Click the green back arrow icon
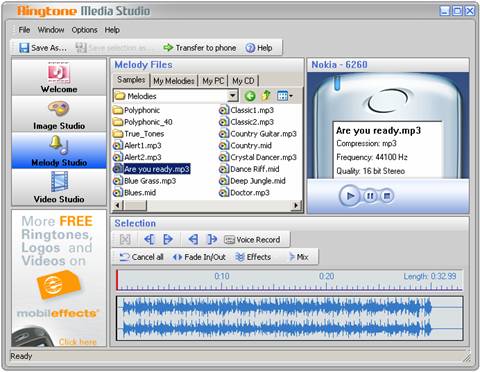 click(250, 96)
